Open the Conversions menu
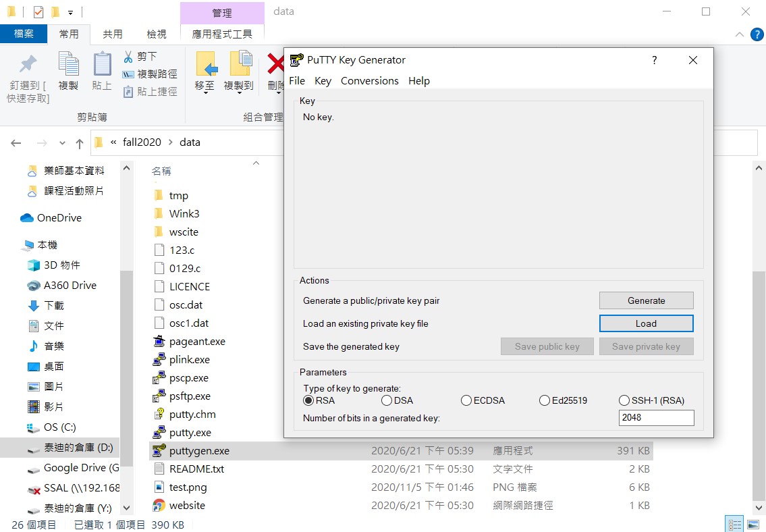 pyautogui.click(x=370, y=80)
